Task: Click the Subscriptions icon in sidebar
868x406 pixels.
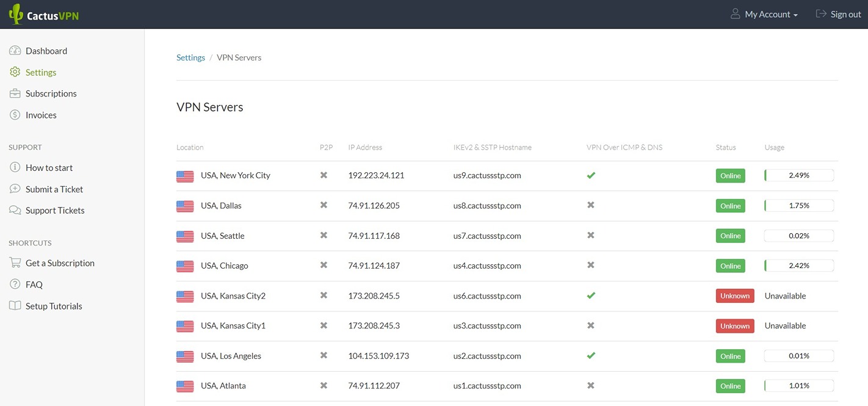Action: [15, 93]
